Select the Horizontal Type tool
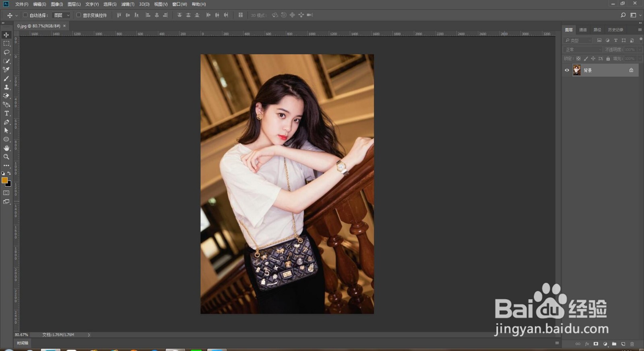Image resolution: width=644 pixels, height=351 pixels. 6,113
